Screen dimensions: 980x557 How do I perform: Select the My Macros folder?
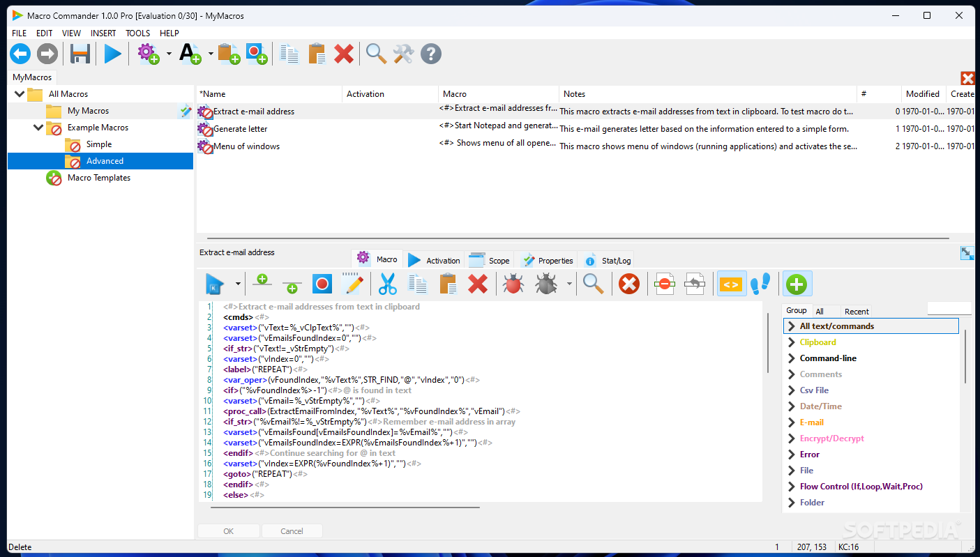tap(88, 111)
